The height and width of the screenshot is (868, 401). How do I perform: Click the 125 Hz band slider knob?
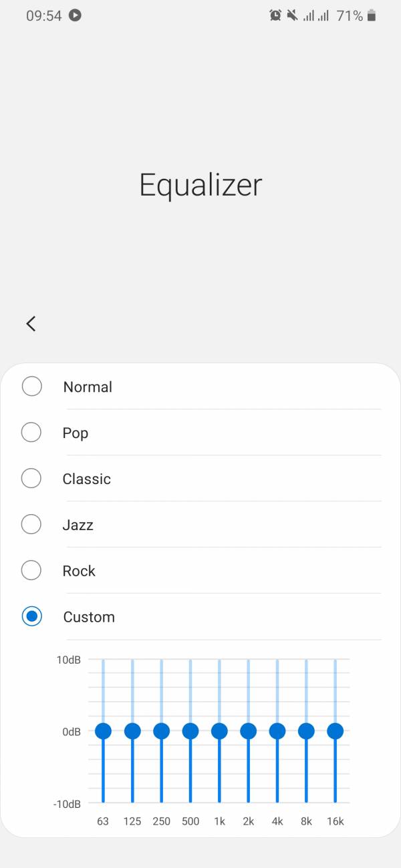[x=132, y=731]
